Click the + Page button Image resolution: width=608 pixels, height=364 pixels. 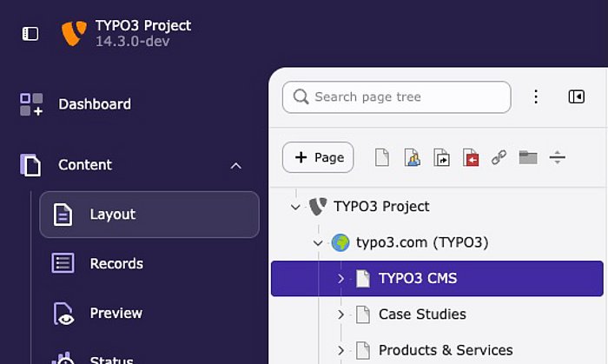318,157
